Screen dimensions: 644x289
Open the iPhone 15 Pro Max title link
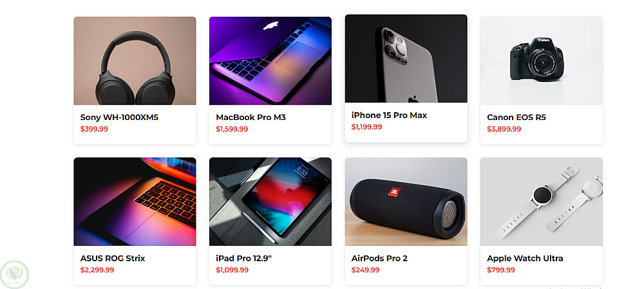coord(389,115)
